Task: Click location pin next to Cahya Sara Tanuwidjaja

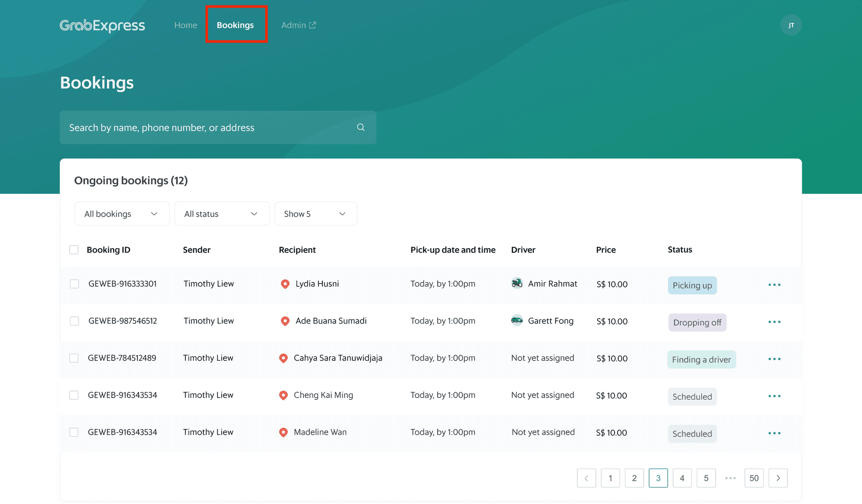Action: pos(283,358)
